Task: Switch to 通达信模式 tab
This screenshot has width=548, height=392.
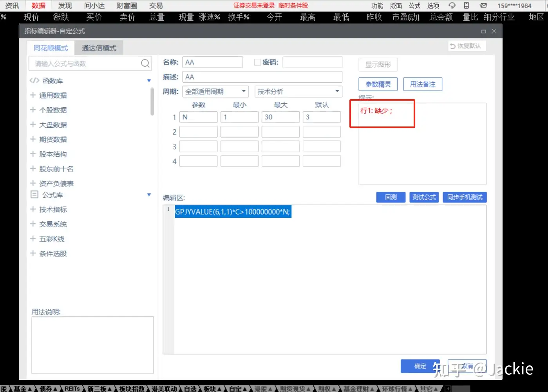Action: pyautogui.click(x=99, y=48)
